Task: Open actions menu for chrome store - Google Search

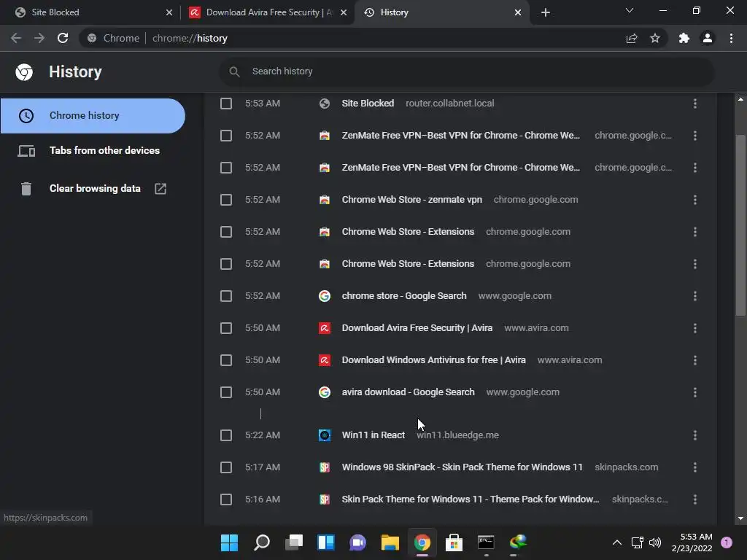Action: point(695,296)
